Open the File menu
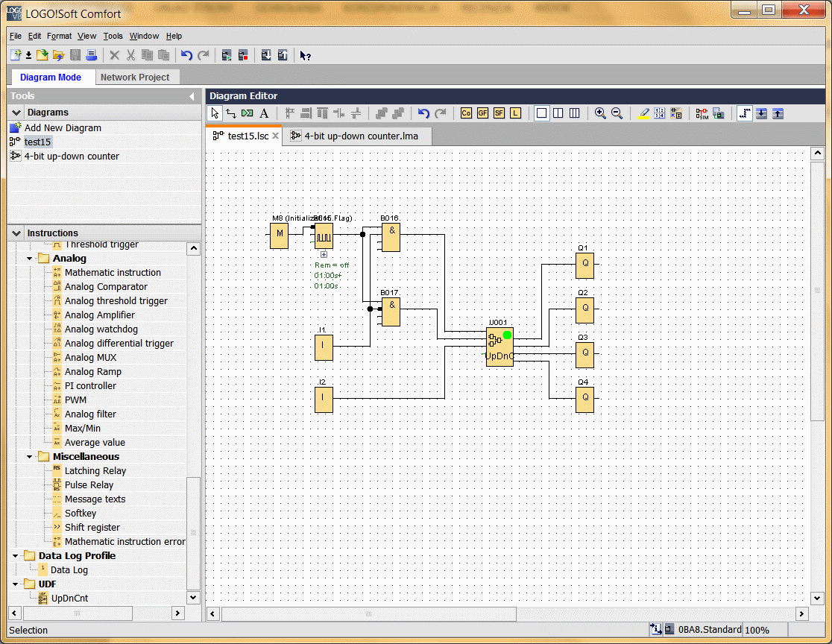This screenshot has width=832, height=644. (x=16, y=36)
